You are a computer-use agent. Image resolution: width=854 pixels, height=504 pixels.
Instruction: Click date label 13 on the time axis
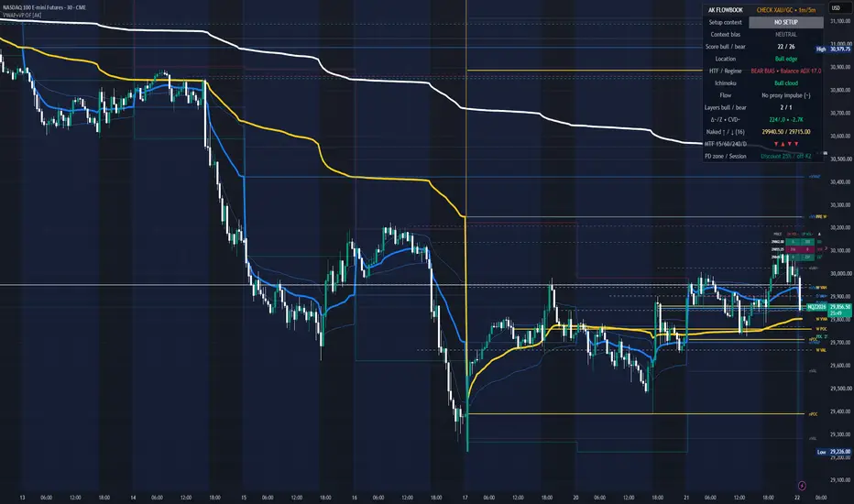coord(22,498)
